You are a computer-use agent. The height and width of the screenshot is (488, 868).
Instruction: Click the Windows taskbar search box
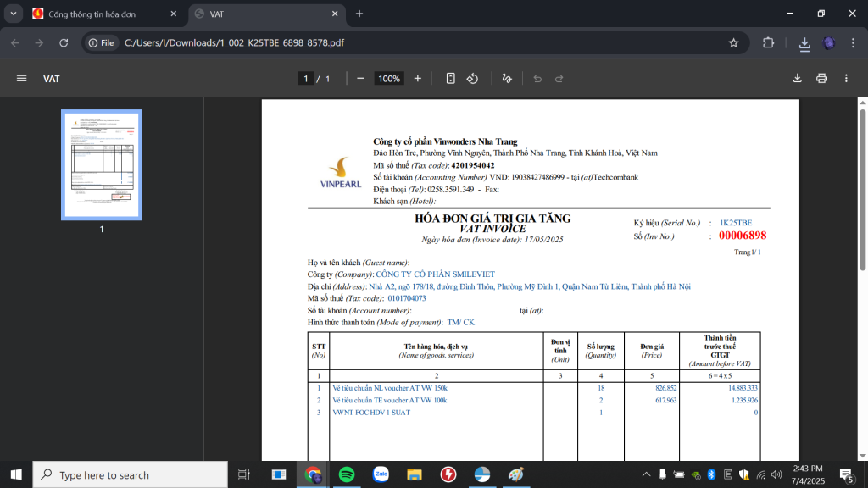tap(130, 474)
